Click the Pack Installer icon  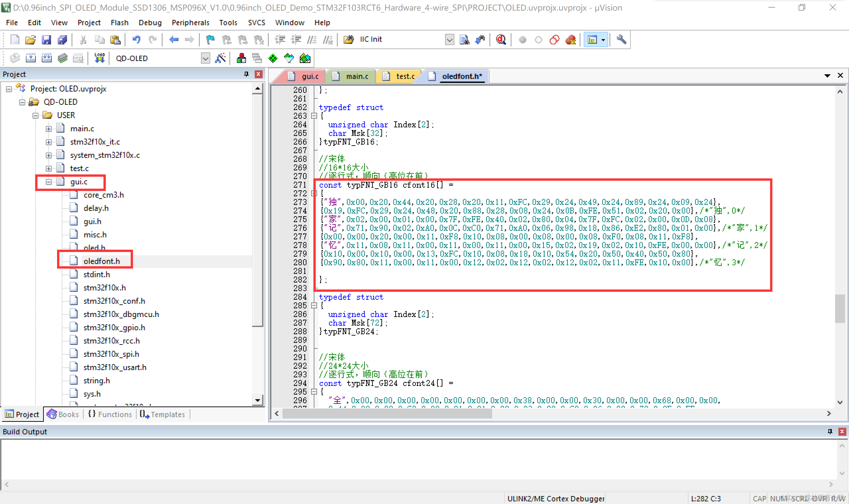[305, 58]
